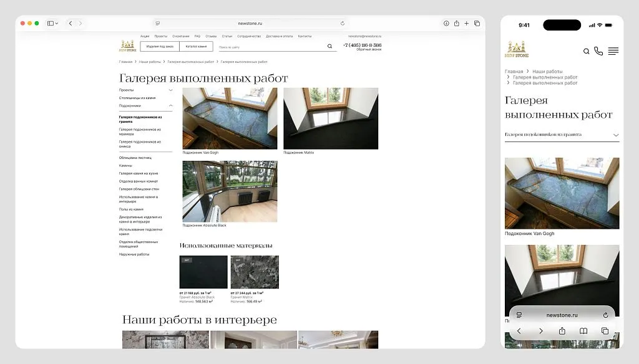Click the sidebar icon in desktop Safari toolbar
639x364 pixels.
click(x=50, y=22)
